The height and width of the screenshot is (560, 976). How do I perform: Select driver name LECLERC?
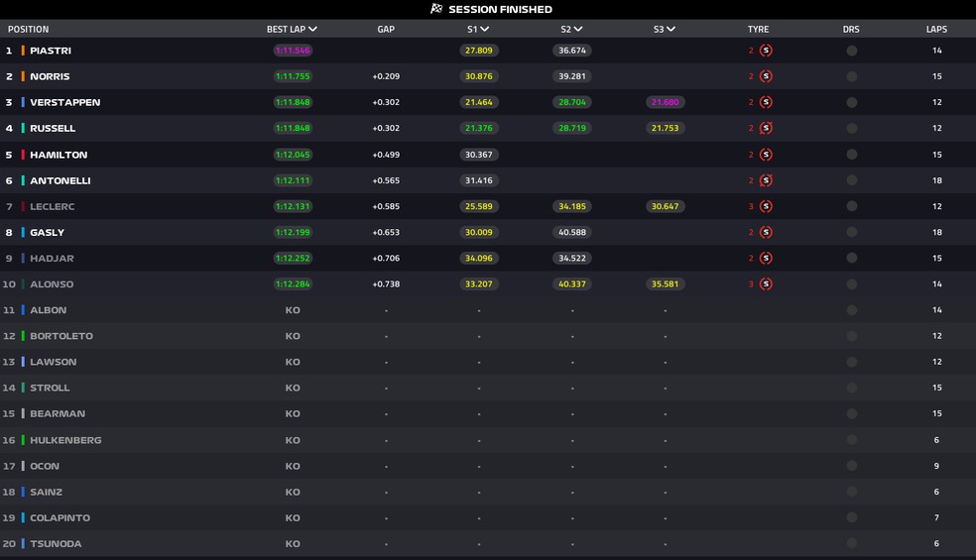tap(53, 206)
